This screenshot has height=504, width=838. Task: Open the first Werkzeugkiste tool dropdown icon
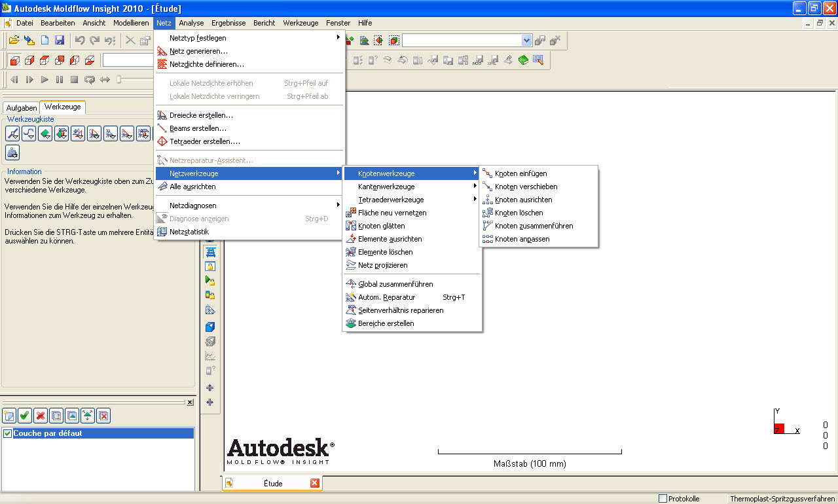tap(12, 134)
